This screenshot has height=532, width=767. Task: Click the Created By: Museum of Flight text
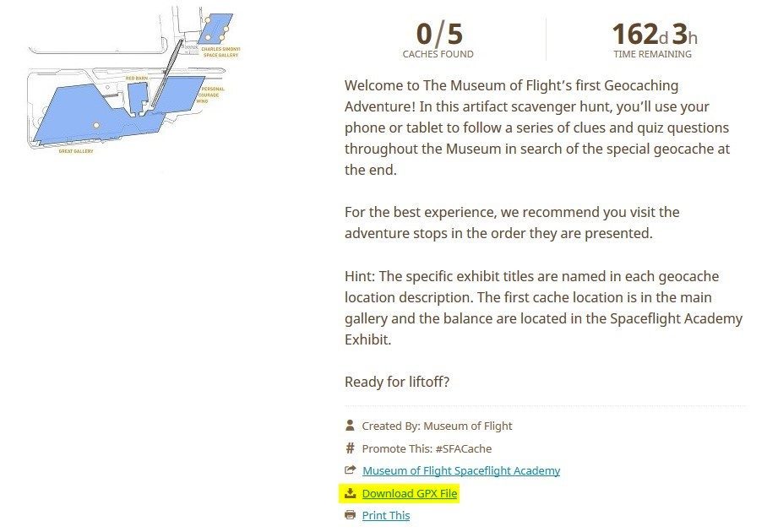[437, 426]
